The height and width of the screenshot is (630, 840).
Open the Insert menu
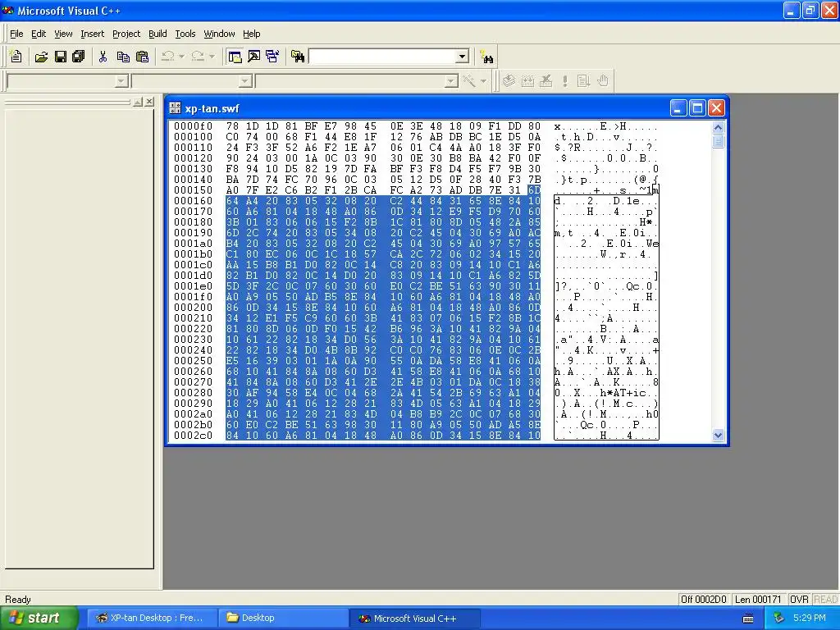pyautogui.click(x=92, y=34)
